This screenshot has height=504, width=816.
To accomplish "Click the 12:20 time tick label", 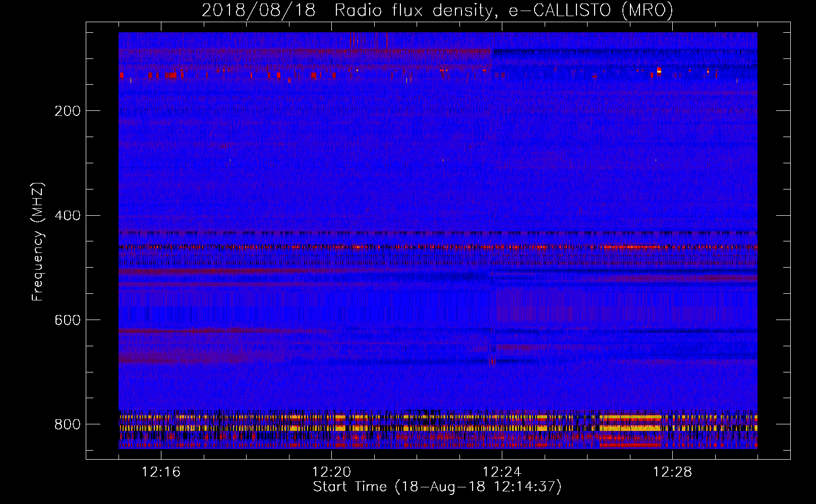I will [x=331, y=472].
